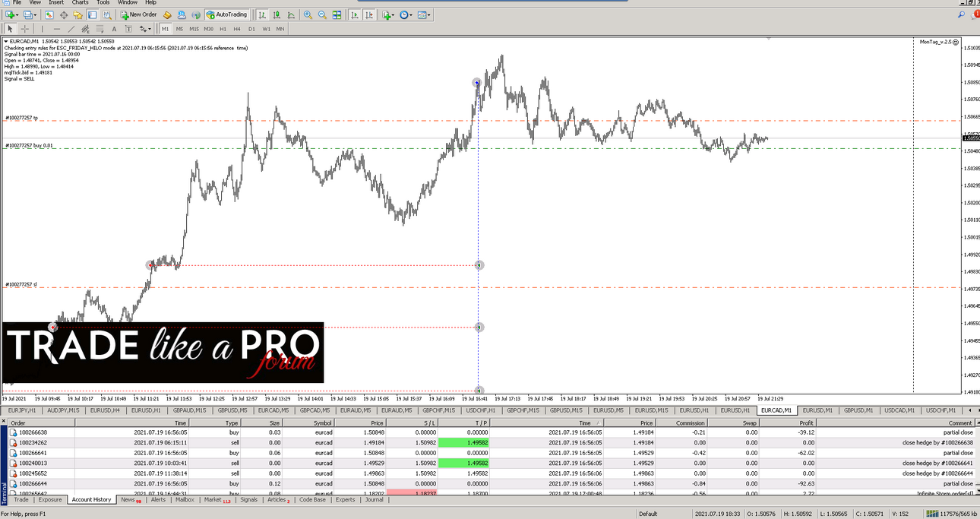Click the Zoom Out magnifier icon

point(322,14)
